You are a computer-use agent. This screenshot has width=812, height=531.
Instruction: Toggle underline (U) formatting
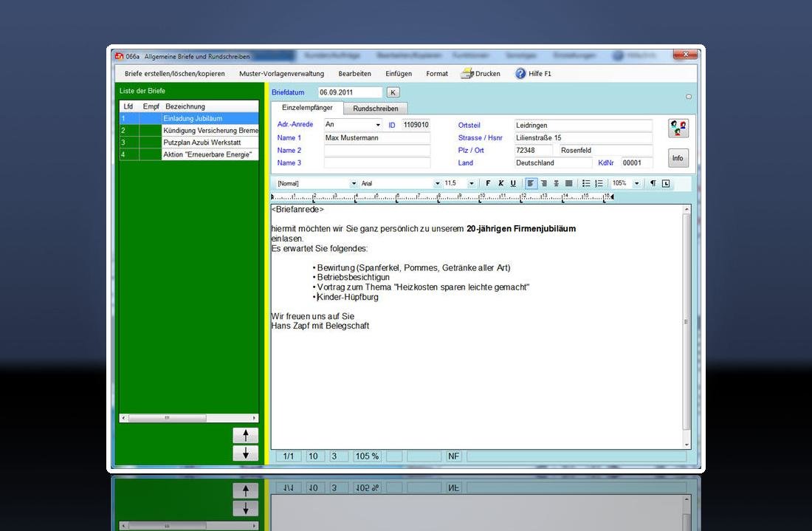513,183
